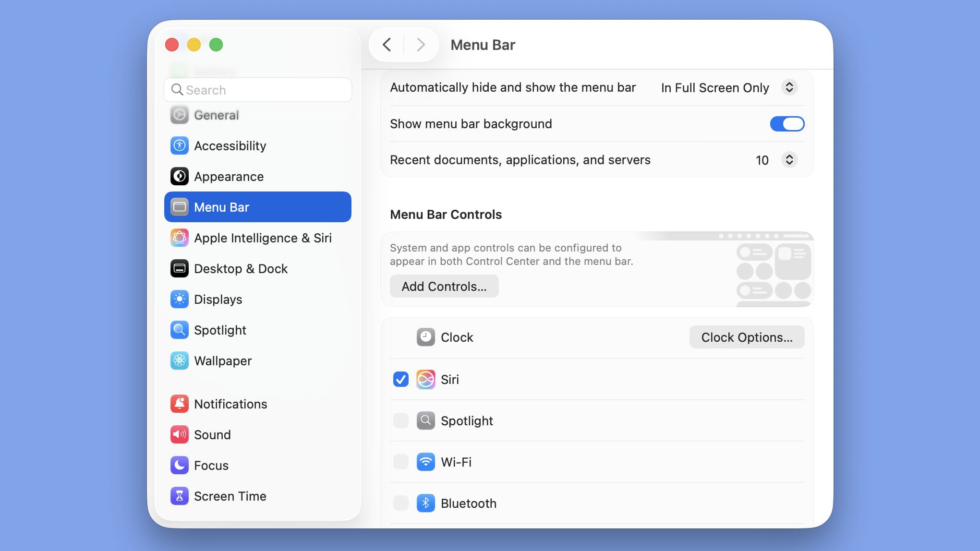Enable the Wi-Fi menu bar control
The width and height of the screenshot is (980, 551).
[x=400, y=462]
